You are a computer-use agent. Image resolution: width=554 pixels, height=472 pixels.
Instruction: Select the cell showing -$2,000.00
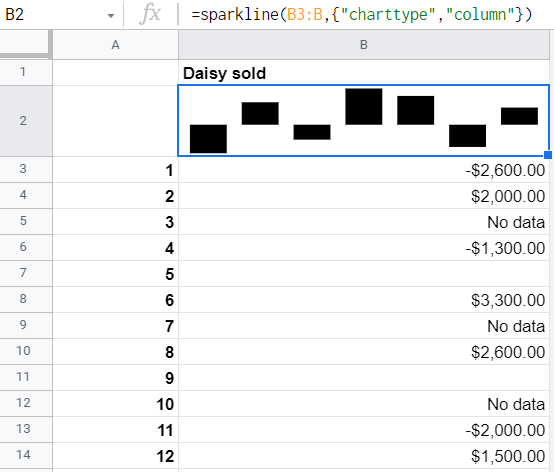click(364, 430)
